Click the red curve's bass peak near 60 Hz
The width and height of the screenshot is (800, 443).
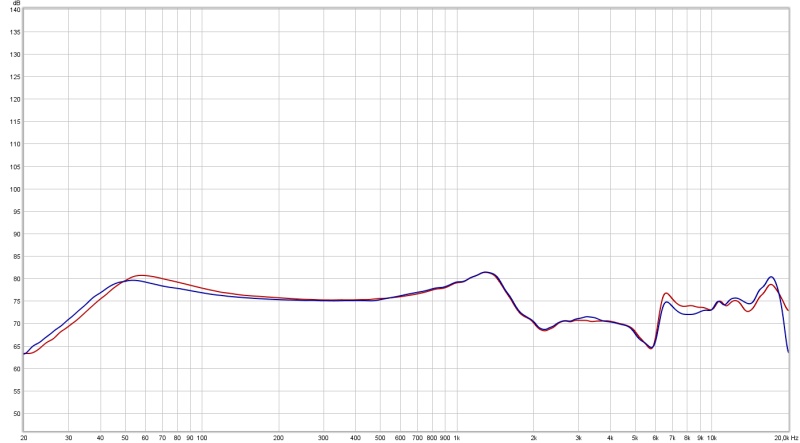[x=141, y=275]
